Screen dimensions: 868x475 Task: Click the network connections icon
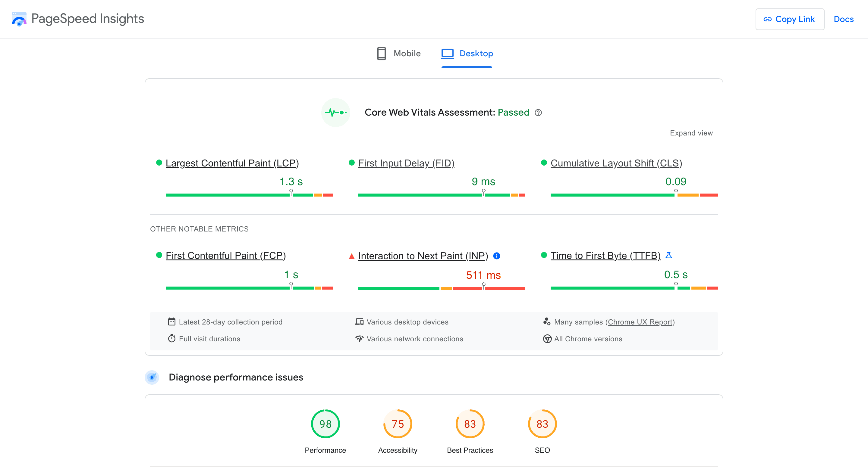tap(359, 339)
